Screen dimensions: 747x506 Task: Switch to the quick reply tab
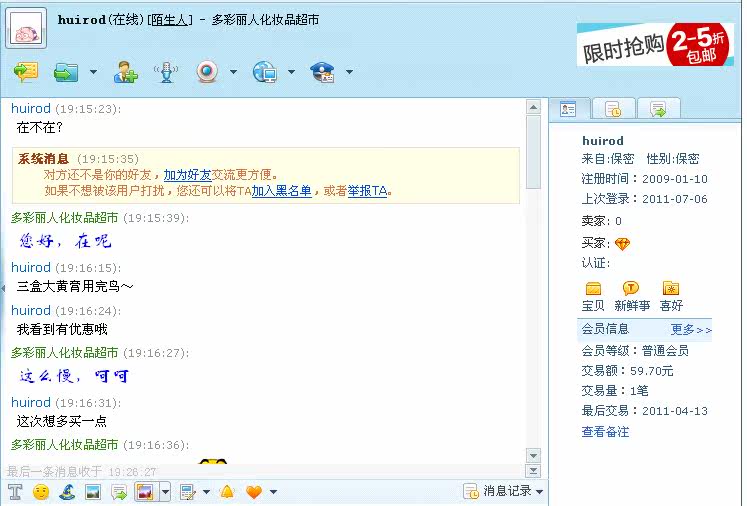[x=658, y=109]
